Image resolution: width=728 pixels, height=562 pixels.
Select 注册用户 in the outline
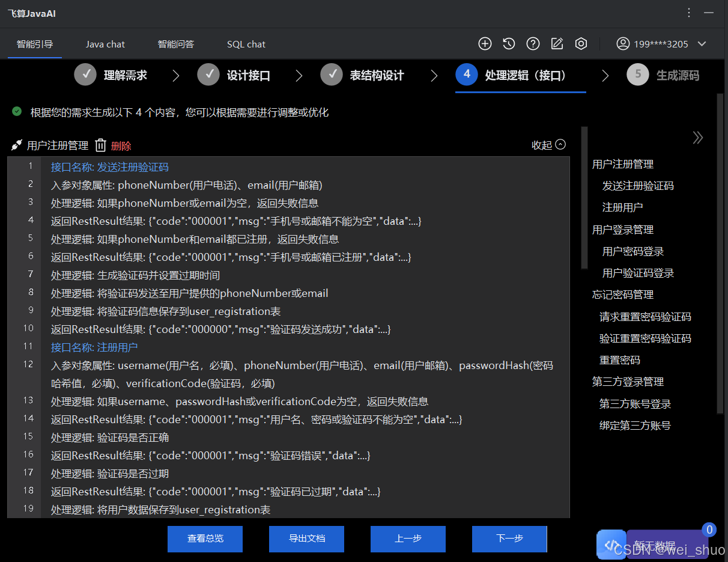point(622,207)
